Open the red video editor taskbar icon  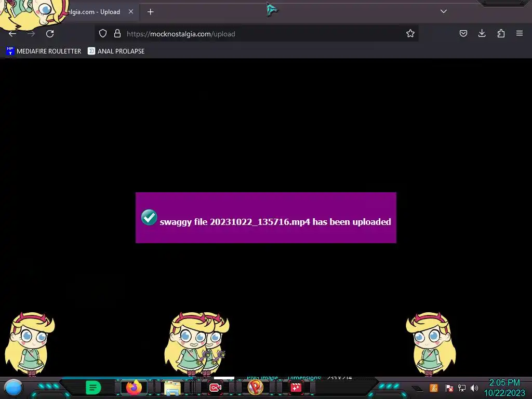[296, 388]
